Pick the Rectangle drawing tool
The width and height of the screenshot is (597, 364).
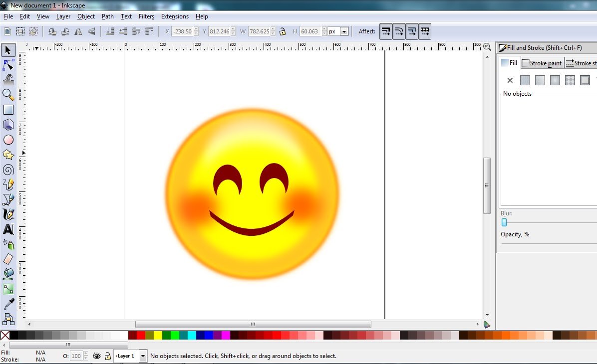click(8, 110)
